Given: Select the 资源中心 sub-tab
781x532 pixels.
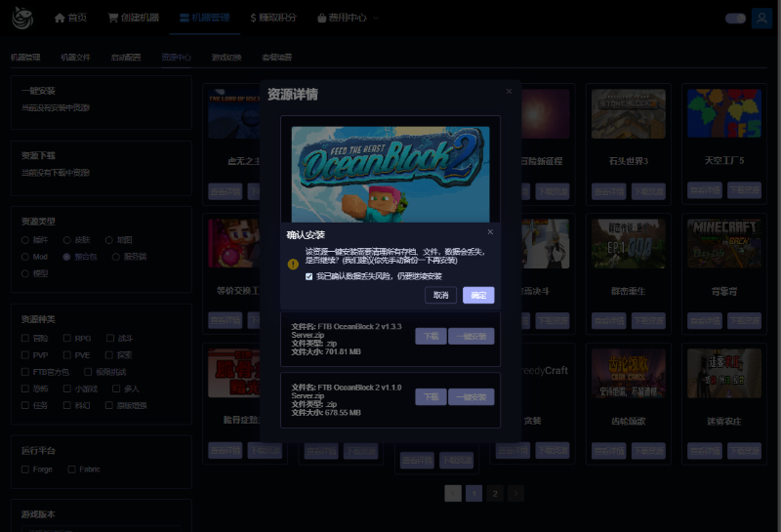Looking at the screenshot, I should pyautogui.click(x=177, y=58).
